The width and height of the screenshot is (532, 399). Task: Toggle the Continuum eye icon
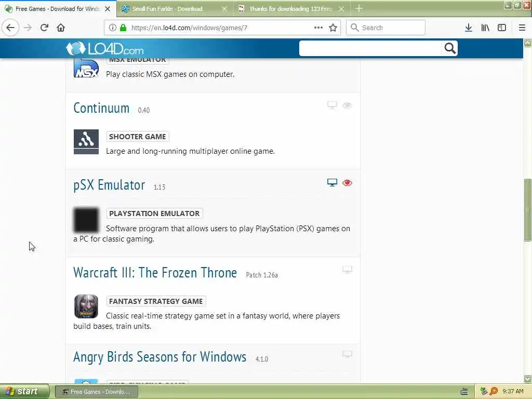pyautogui.click(x=347, y=105)
